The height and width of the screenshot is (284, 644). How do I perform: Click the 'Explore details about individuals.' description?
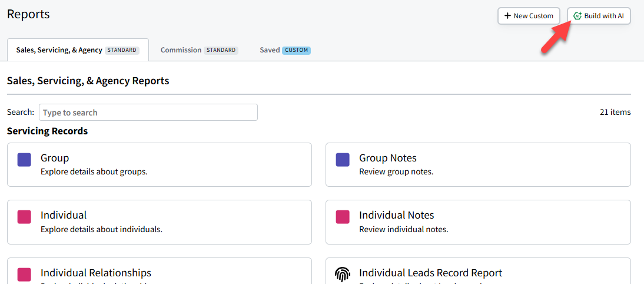click(101, 229)
